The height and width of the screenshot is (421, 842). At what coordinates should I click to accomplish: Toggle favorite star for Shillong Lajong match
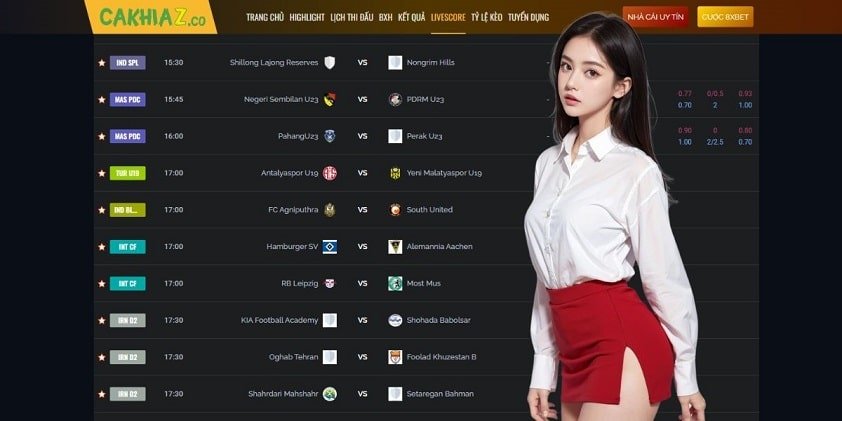tap(101, 63)
